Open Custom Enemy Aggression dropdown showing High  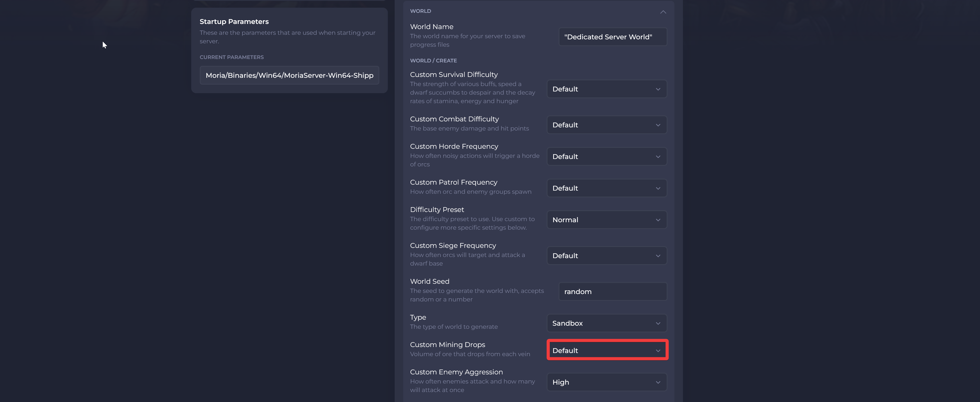click(x=606, y=382)
